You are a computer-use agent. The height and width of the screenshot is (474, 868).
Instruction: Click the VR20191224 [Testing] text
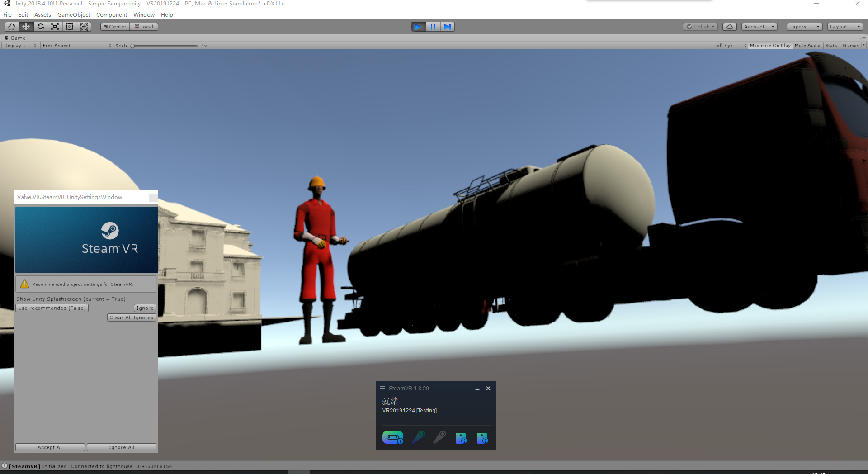pos(410,411)
